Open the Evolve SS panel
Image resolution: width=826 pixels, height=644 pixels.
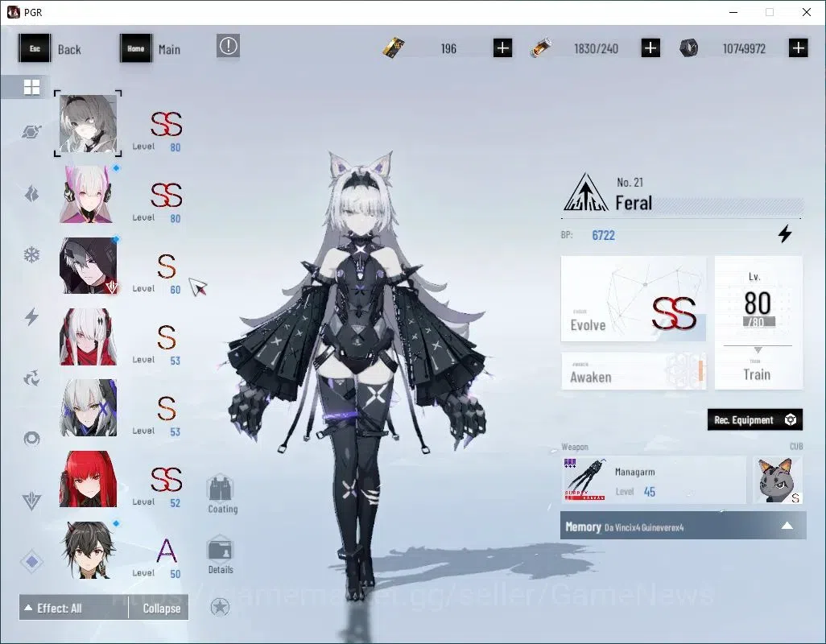coord(634,299)
